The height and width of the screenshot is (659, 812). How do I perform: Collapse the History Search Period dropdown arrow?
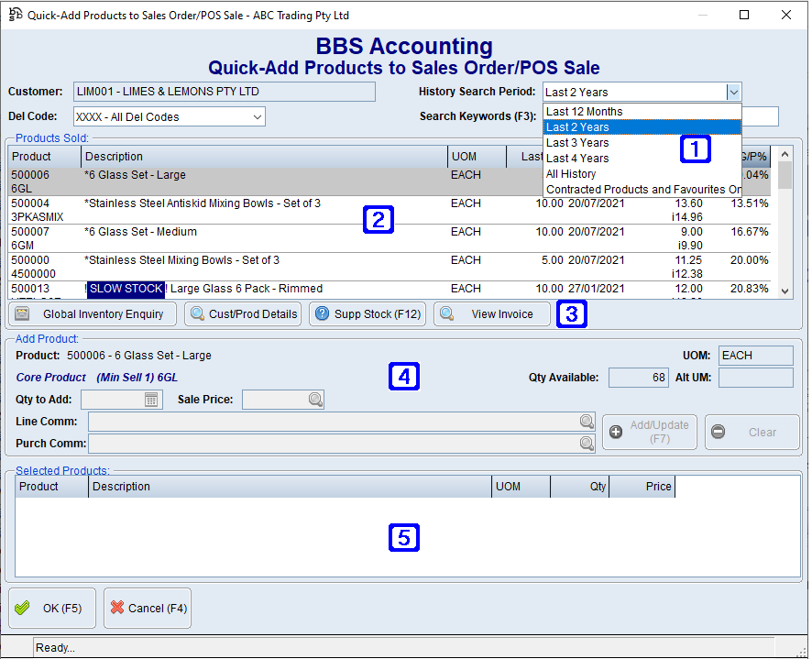pyautogui.click(x=733, y=92)
